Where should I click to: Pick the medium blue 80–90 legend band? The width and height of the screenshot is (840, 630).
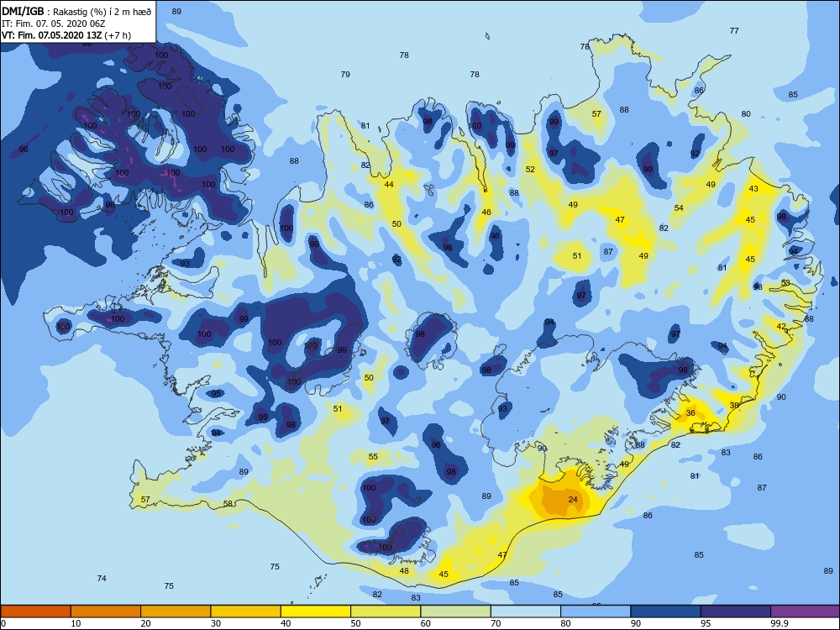(596, 612)
